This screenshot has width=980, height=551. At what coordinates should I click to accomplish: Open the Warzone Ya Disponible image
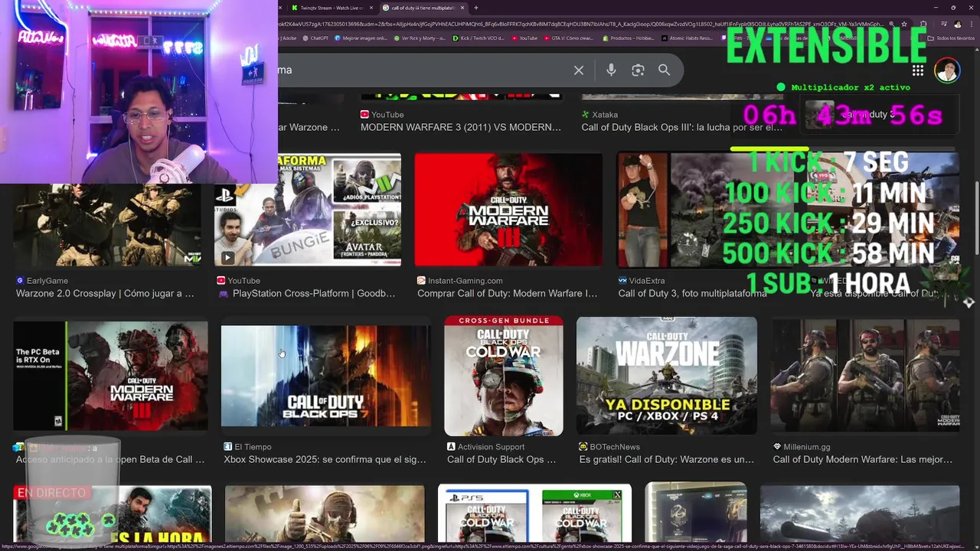pos(667,376)
